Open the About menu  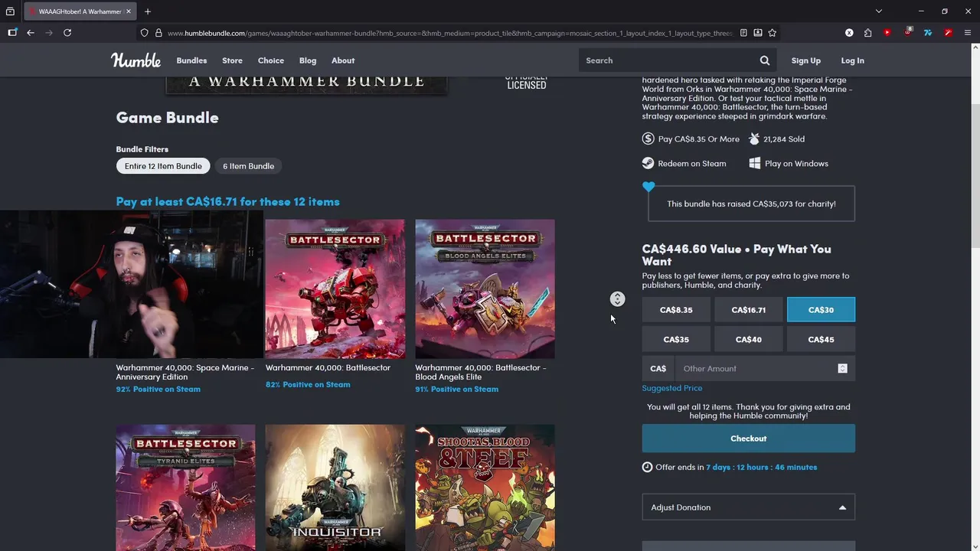pos(343,60)
